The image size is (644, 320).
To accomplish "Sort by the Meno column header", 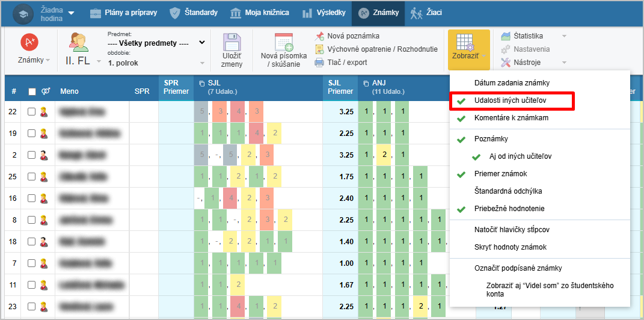I will [69, 91].
